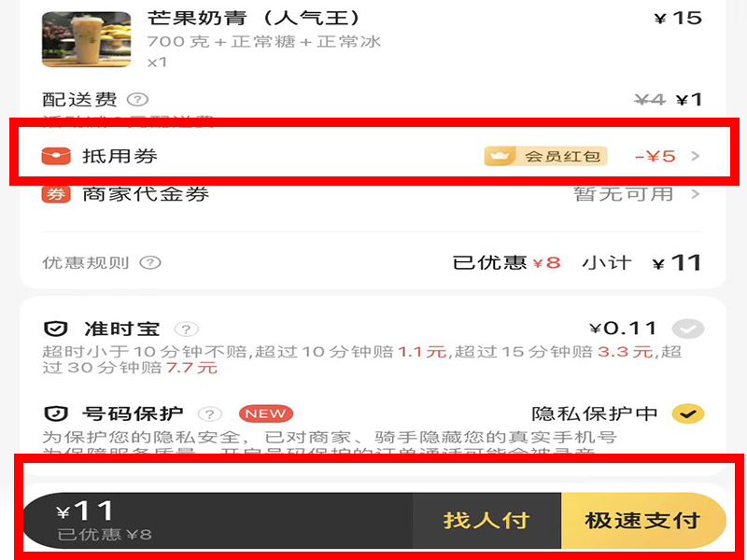This screenshot has width=747, height=560.
Task: Open the 优惠规则 link
Action: pyautogui.click(x=86, y=263)
